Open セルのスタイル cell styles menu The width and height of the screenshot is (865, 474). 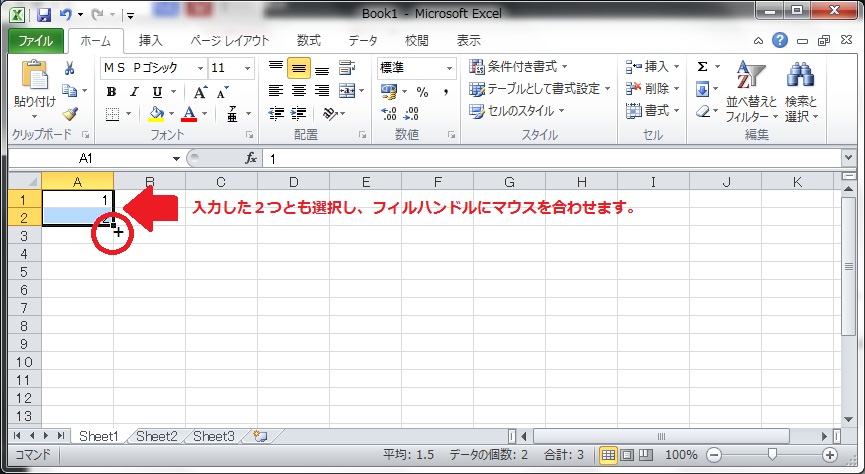[x=516, y=111]
